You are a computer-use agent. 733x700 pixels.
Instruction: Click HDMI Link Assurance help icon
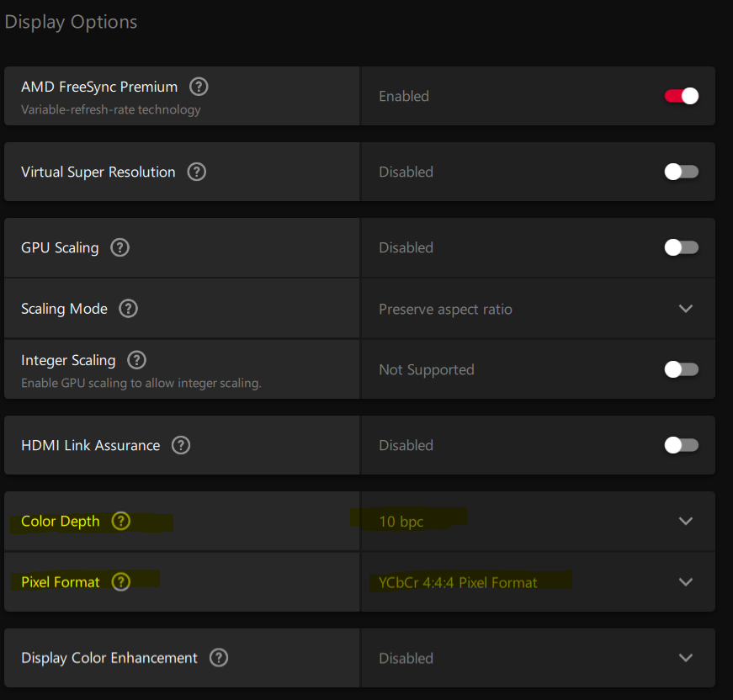181,445
